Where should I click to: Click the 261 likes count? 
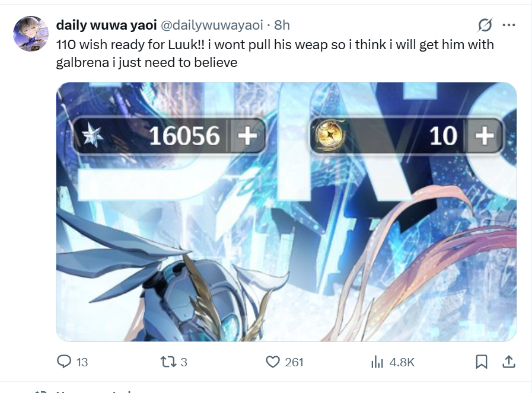[x=294, y=363]
